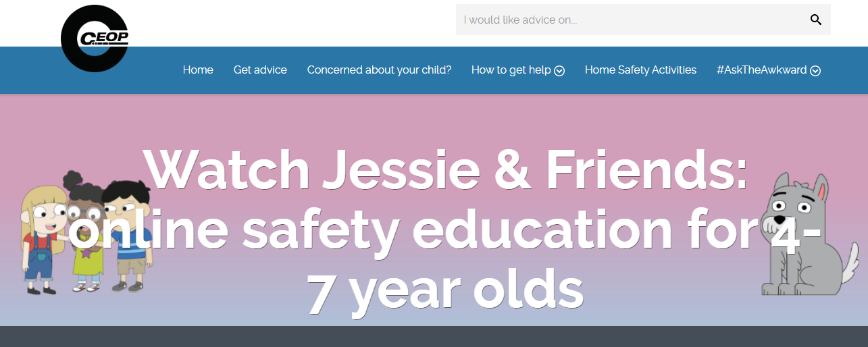
Task: Click the 'Watch Jessie & Friends' heading
Action: click(446, 170)
